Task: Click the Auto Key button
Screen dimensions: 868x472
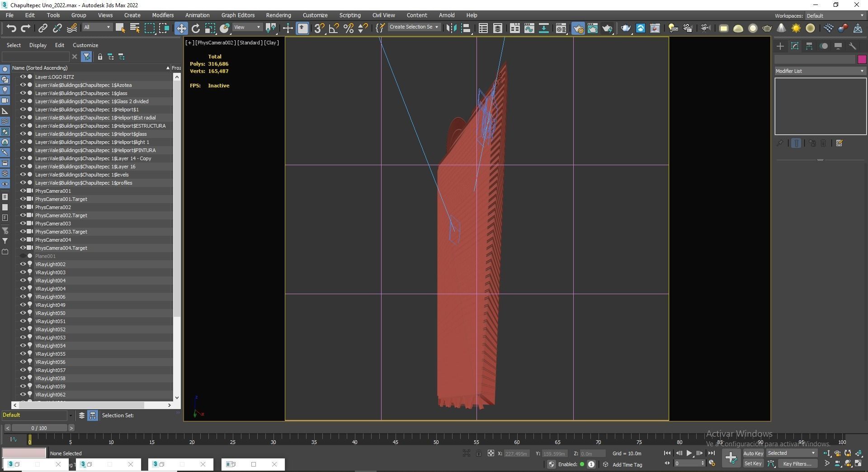Action: pyautogui.click(x=753, y=453)
